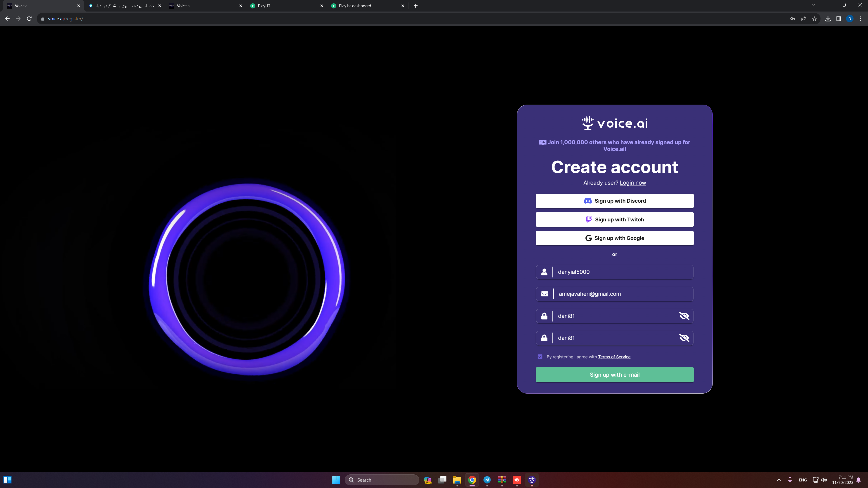Focus the confirm password input field
The width and height of the screenshot is (868, 488).
point(615,338)
